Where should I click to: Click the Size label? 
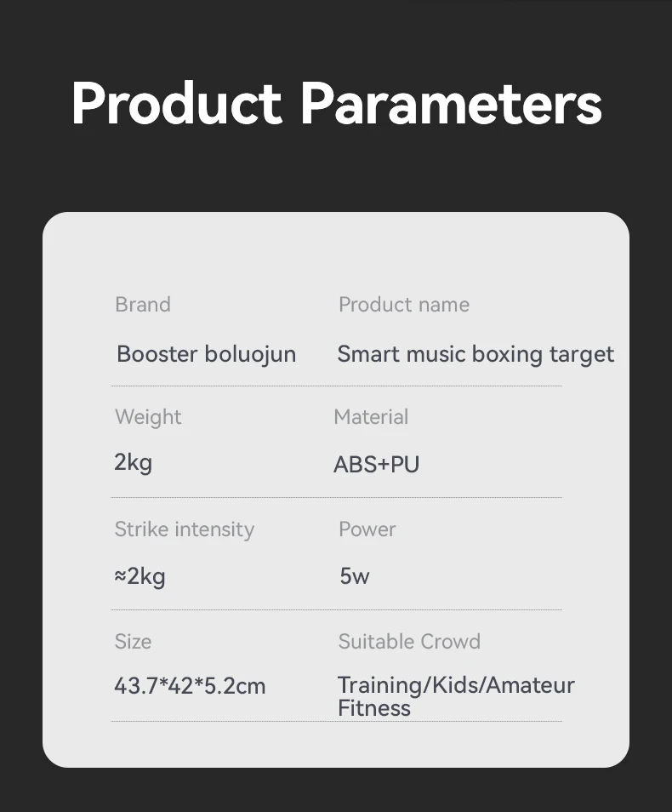click(x=133, y=642)
